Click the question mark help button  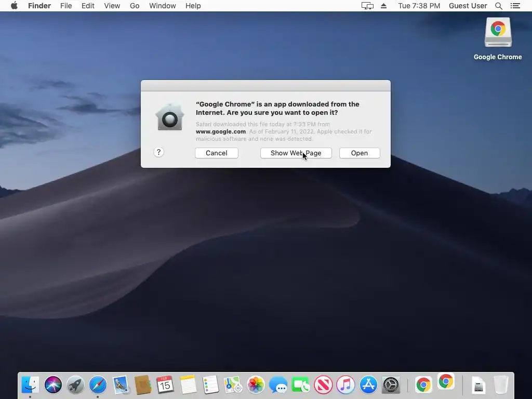(x=158, y=152)
